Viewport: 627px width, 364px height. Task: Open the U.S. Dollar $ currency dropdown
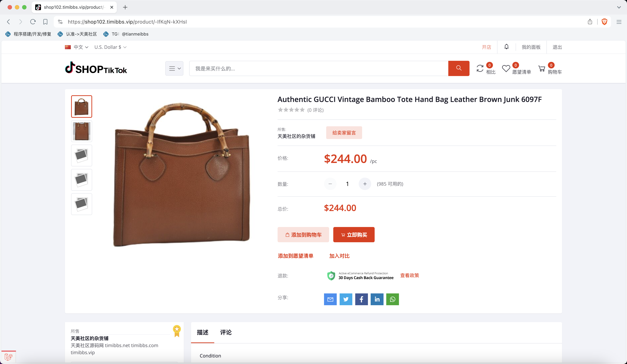[110, 47]
